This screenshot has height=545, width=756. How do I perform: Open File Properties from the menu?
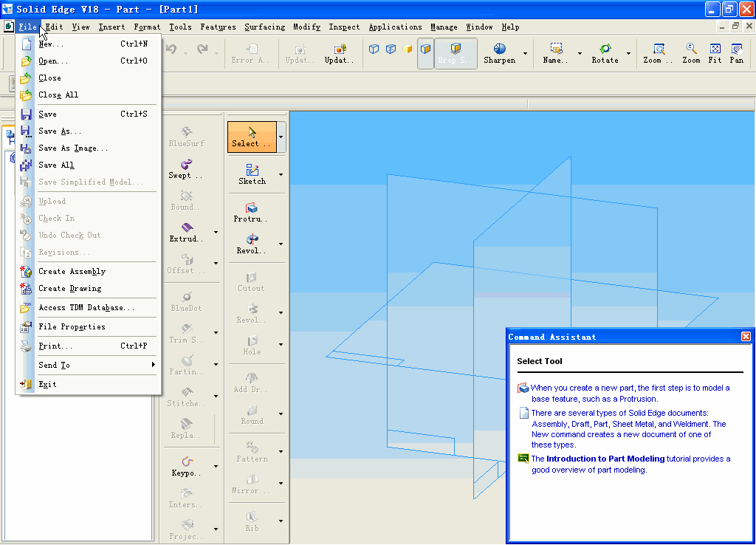click(x=89, y=327)
